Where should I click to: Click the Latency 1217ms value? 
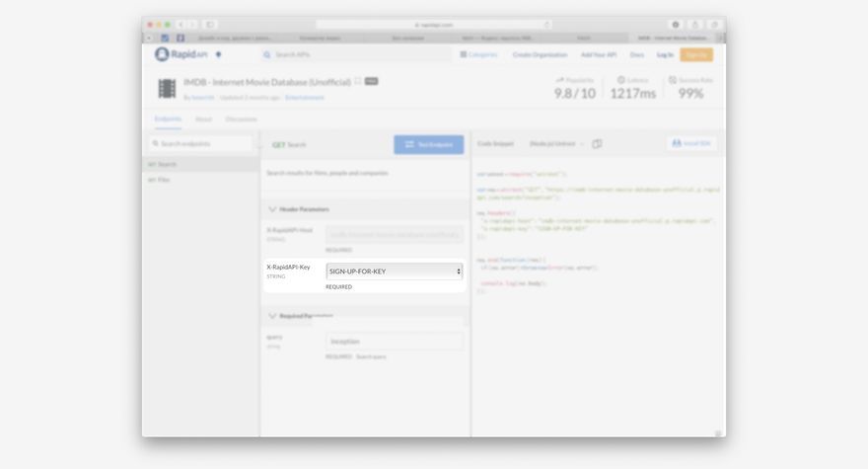(x=632, y=93)
